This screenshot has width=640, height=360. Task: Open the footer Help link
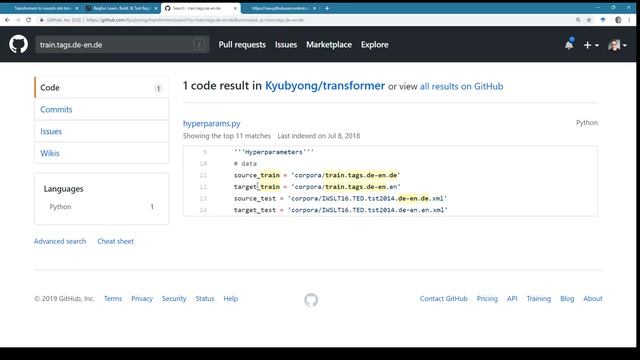[231, 298]
